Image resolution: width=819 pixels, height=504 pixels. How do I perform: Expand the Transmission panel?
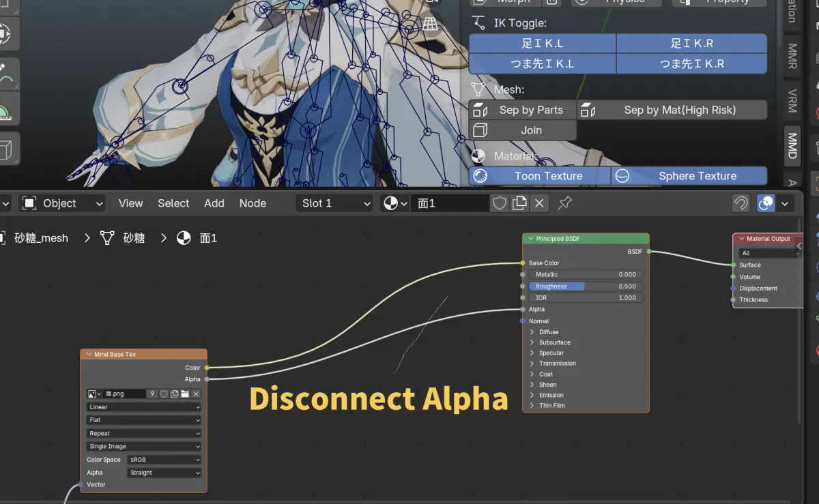click(532, 364)
